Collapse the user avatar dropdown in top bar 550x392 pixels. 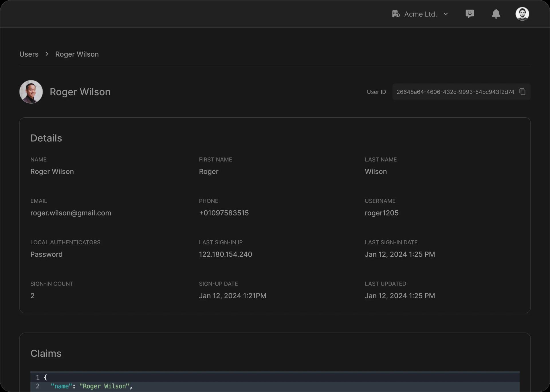click(522, 13)
